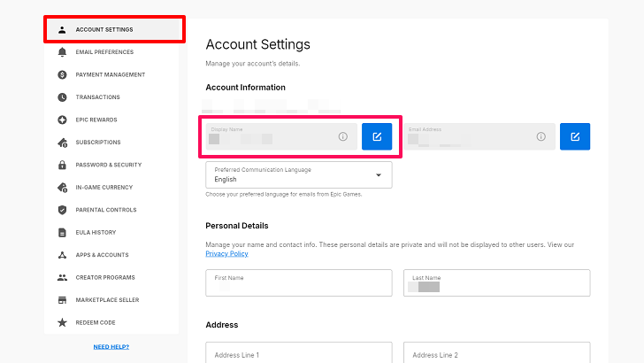Image resolution: width=644 pixels, height=363 pixels.
Task: Open Preferred Communication Language dropdown
Action: (x=299, y=174)
